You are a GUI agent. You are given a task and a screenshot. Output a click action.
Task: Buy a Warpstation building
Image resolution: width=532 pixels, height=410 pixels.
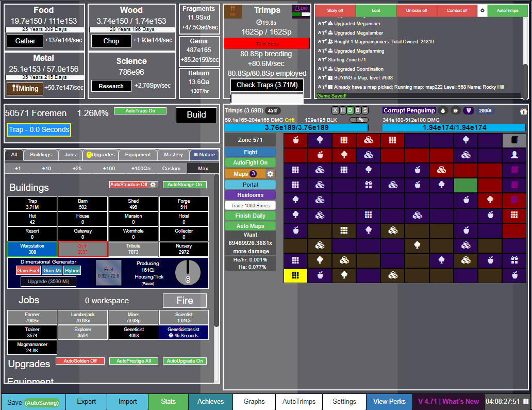click(x=32, y=249)
